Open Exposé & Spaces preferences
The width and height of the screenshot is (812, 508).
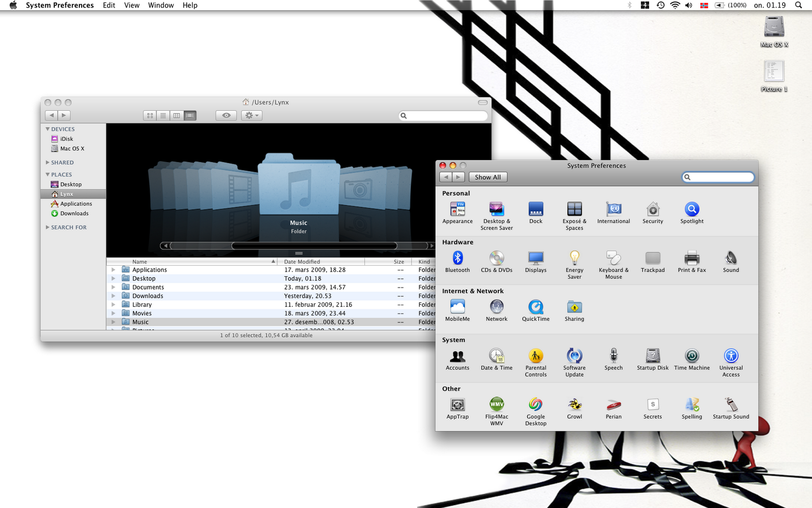coord(574,216)
